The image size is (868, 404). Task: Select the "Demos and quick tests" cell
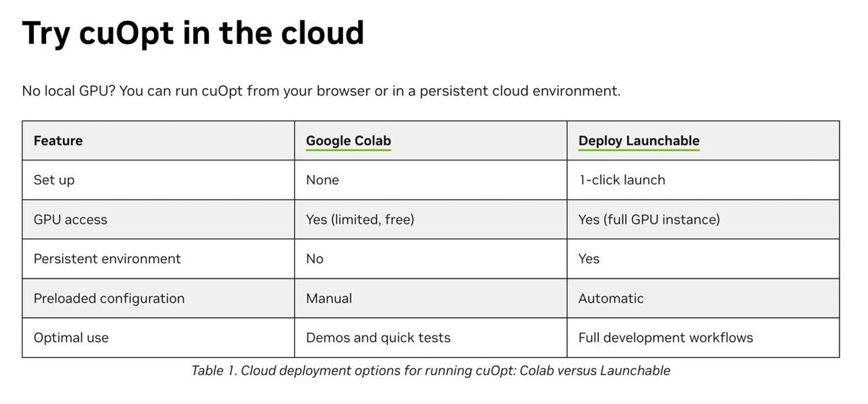(x=378, y=338)
